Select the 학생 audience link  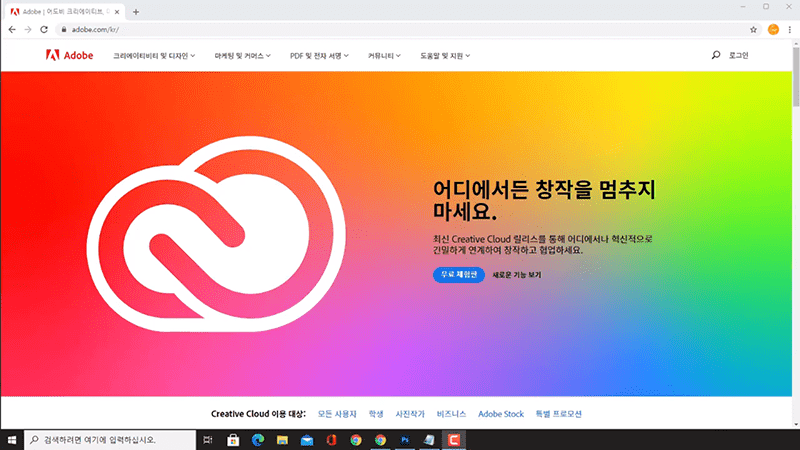click(376, 414)
